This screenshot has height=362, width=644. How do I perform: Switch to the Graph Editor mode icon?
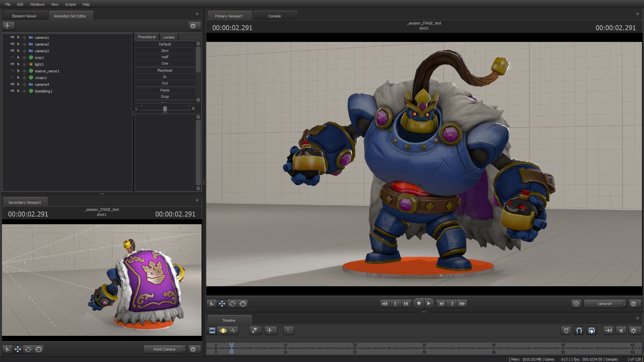(x=233, y=330)
